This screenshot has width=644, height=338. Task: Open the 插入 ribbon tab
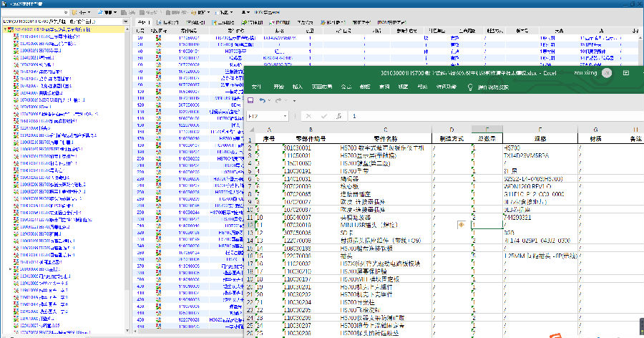pyautogui.click(x=297, y=87)
